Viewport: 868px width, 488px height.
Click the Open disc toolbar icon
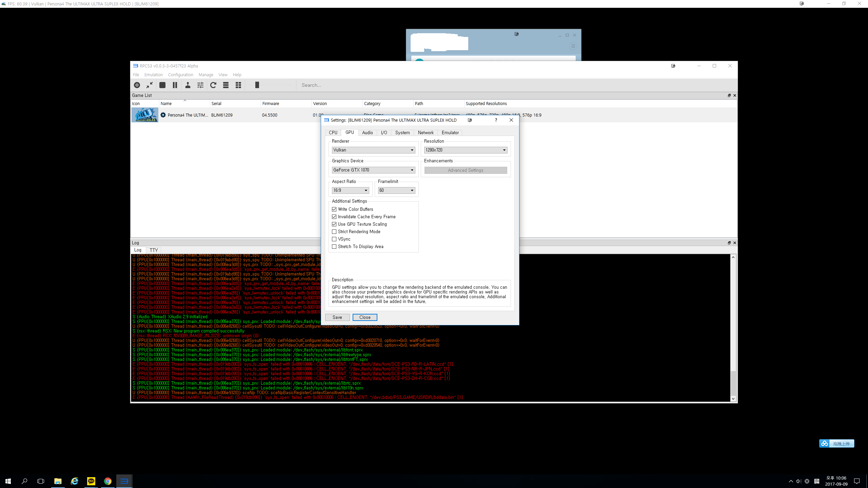pos(137,85)
